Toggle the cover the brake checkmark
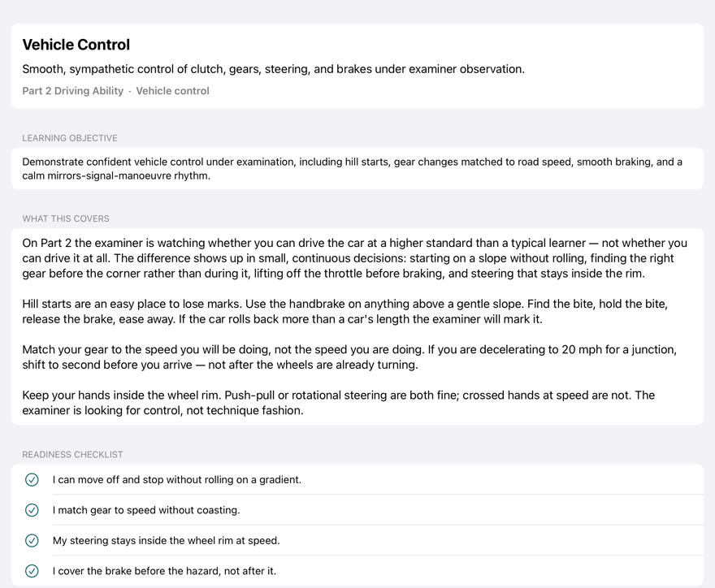Image resolution: width=715 pixels, height=588 pixels. [x=32, y=571]
